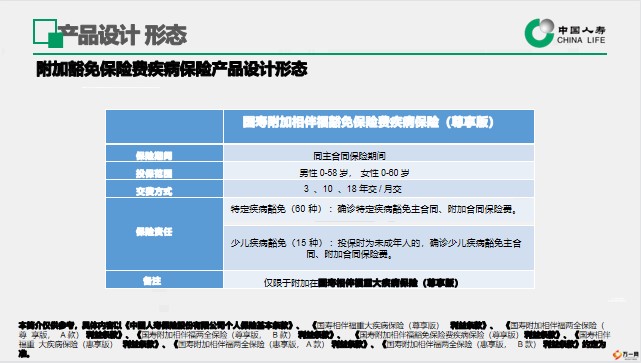Click the 投保范围 row label
The width and height of the screenshot is (641, 363).
[x=164, y=171]
